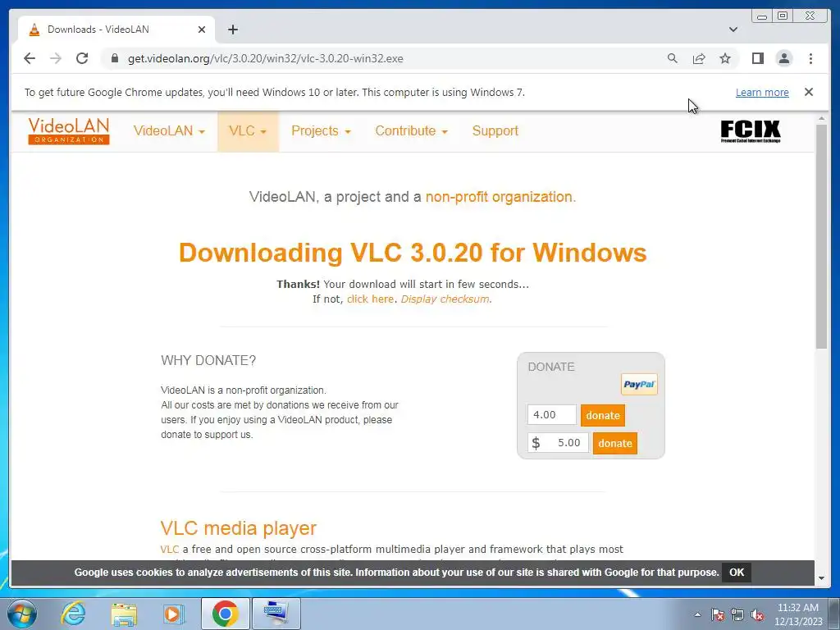Open the Support page
The height and width of the screenshot is (630, 840).
495,131
